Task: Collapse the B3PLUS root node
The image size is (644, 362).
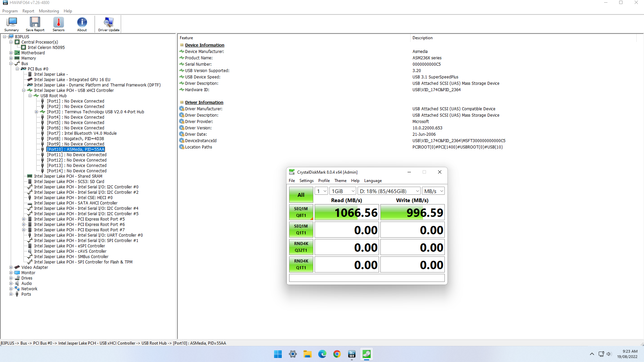Action: [x=5, y=37]
